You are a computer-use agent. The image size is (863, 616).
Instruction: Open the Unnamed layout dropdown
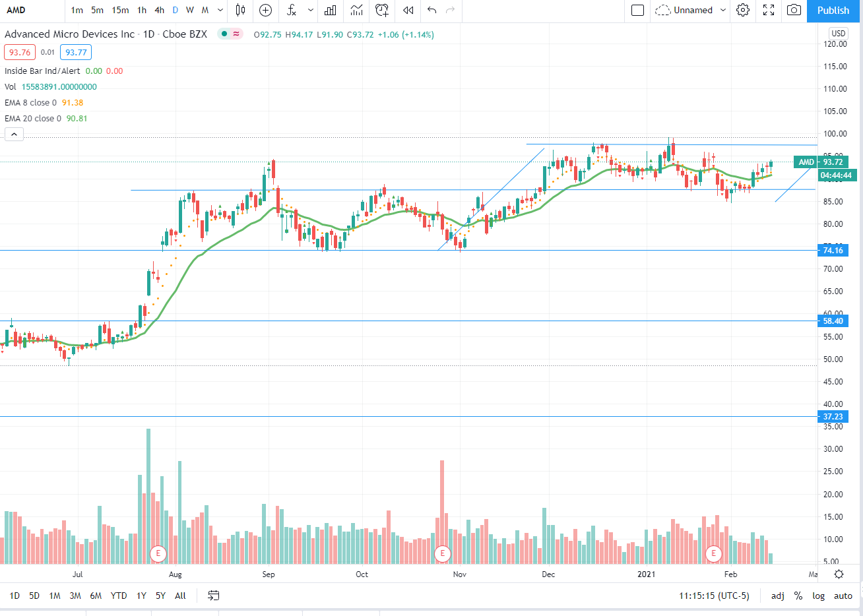click(723, 10)
